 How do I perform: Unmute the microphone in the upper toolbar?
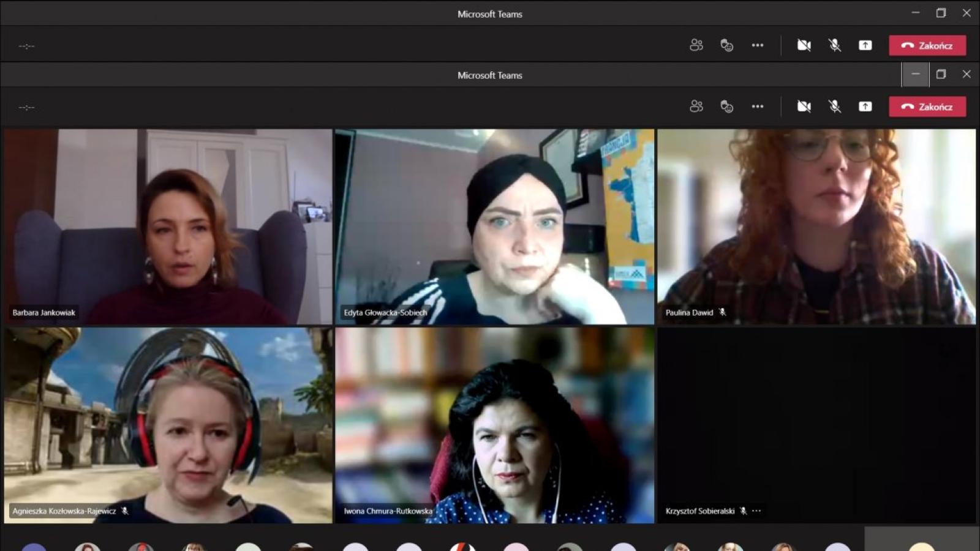[834, 45]
